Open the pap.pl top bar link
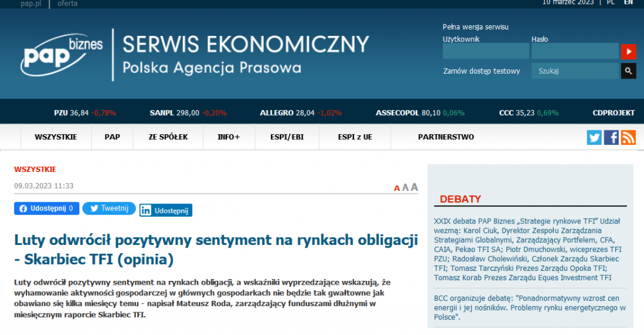This screenshot has height=335, width=644. point(31,3)
